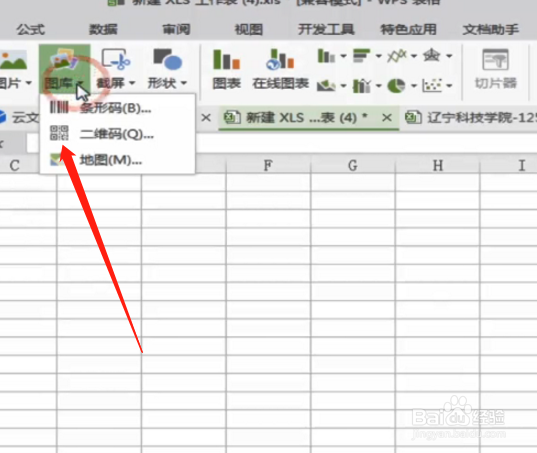Close the 新建 XLS ...表 (4) document tab
Image resolution: width=537 pixels, height=453 pixels.
pos(387,118)
